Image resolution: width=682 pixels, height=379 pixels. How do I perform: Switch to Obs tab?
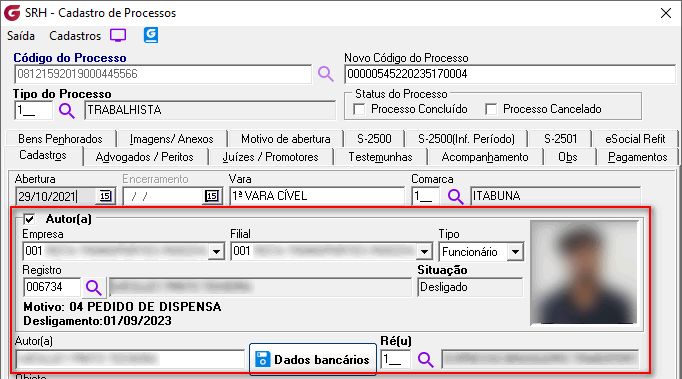(568, 157)
